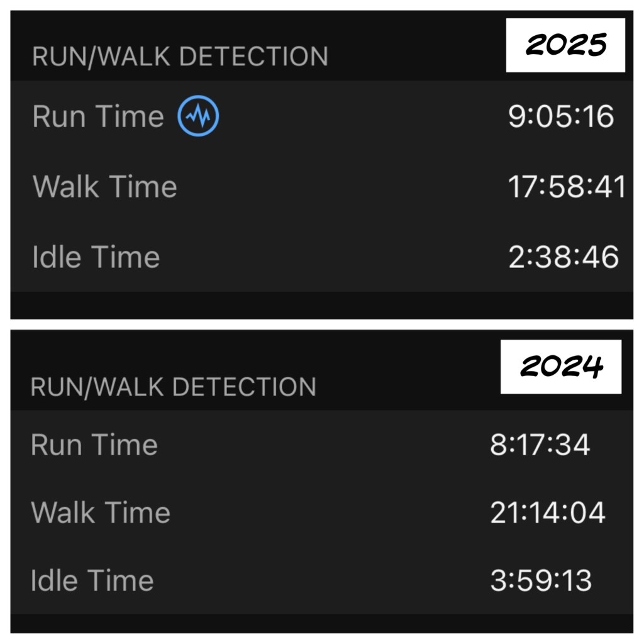Select the 21:14:04 walk time value
The image size is (644, 644).
547,513
